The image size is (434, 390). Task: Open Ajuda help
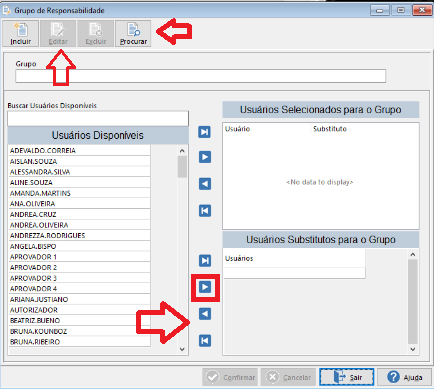[x=405, y=377]
